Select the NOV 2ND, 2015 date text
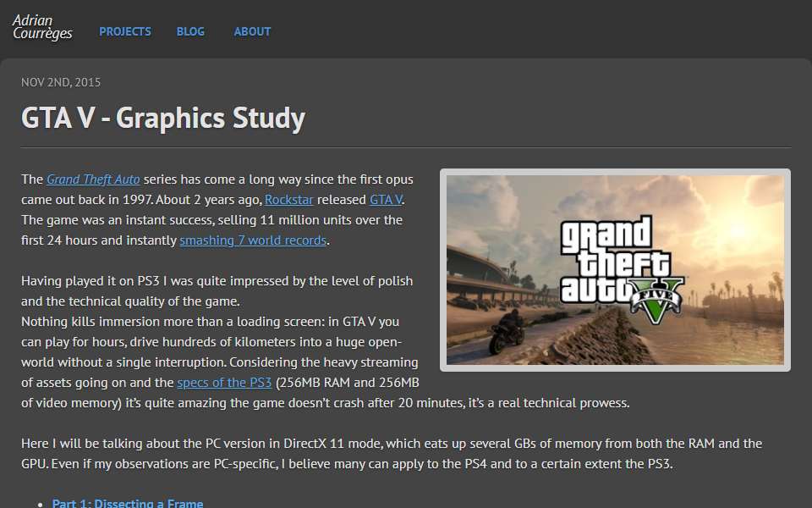 (61, 82)
